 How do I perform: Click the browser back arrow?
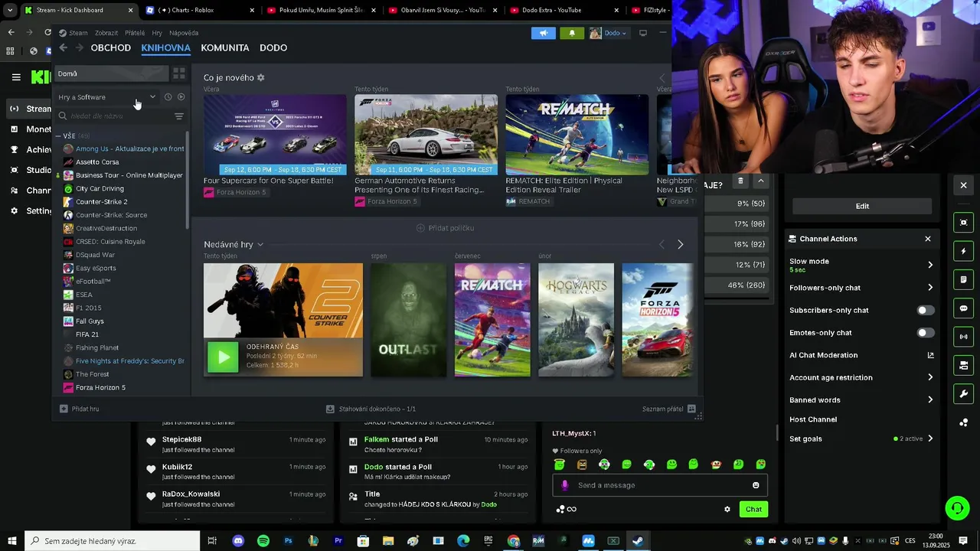pyautogui.click(x=11, y=32)
